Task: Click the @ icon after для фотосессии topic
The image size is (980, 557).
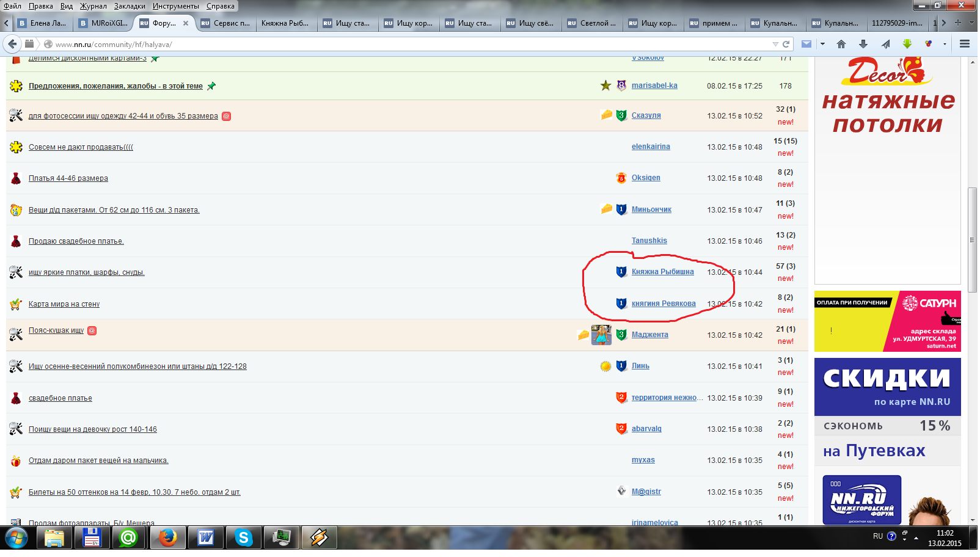Action: coord(226,116)
